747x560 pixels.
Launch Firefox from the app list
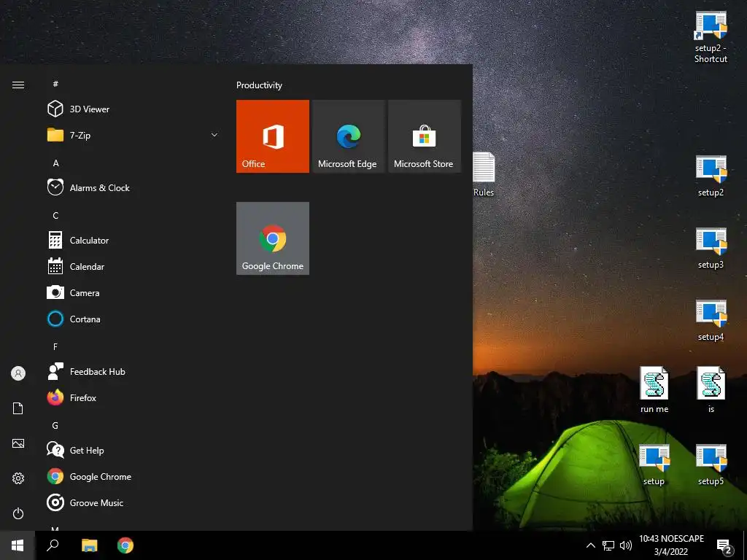point(133,397)
